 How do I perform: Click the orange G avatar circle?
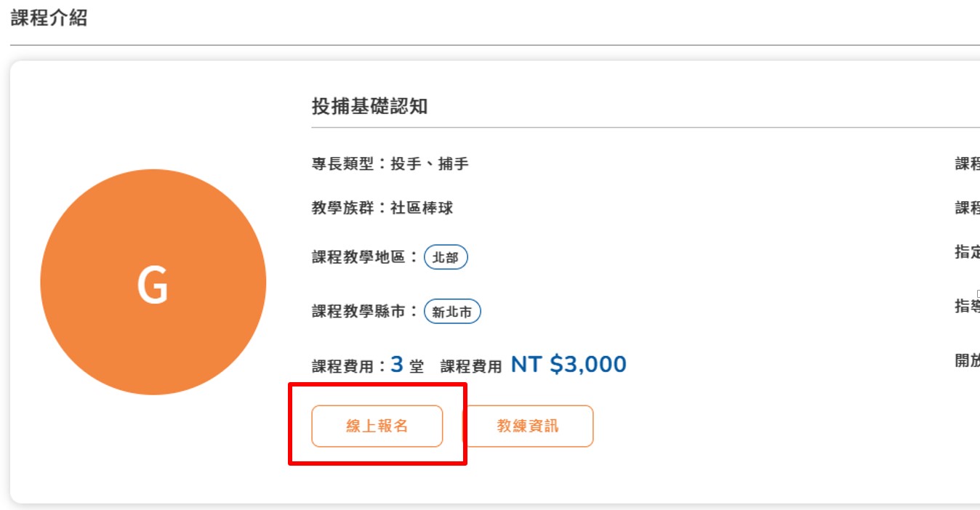[x=153, y=282]
